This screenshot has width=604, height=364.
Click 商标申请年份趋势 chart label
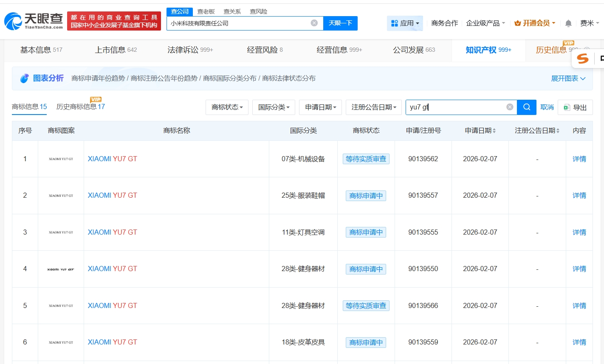pyautogui.click(x=98, y=78)
